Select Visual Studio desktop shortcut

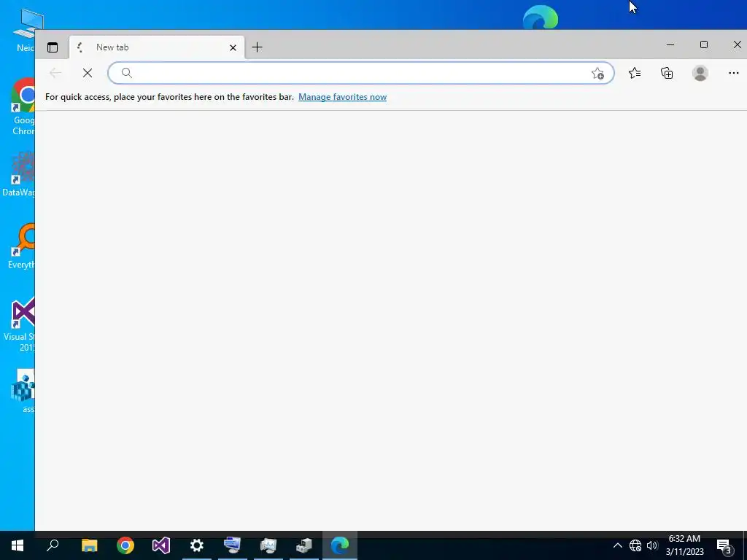coord(19,324)
